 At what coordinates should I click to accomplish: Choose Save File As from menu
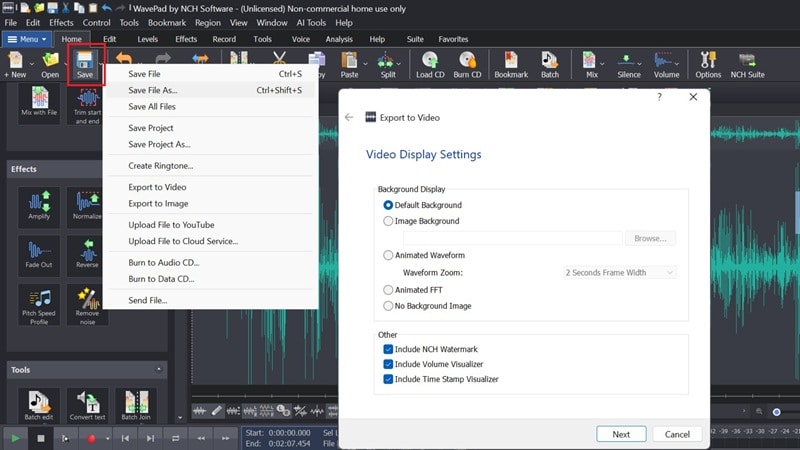pyautogui.click(x=210, y=90)
